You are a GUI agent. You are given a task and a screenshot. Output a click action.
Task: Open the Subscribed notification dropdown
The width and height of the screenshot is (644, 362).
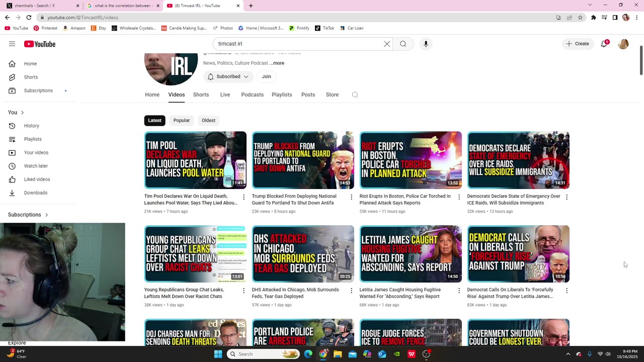click(x=228, y=76)
